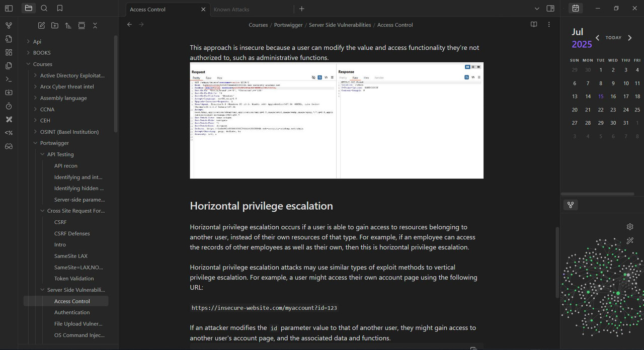Click the Burp request/response screenshot image
Image resolution: width=644 pixels, height=350 pixels.
click(x=337, y=121)
